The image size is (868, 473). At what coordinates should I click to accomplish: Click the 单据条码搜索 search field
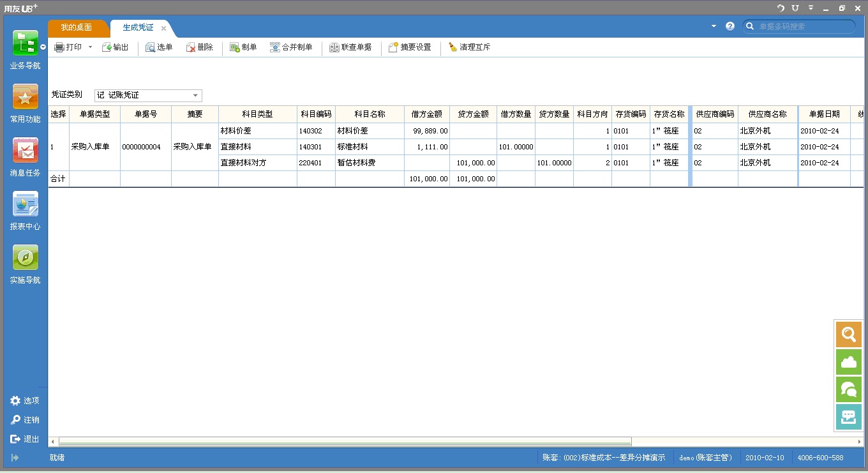pyautogui.click(x=805, y=27)
